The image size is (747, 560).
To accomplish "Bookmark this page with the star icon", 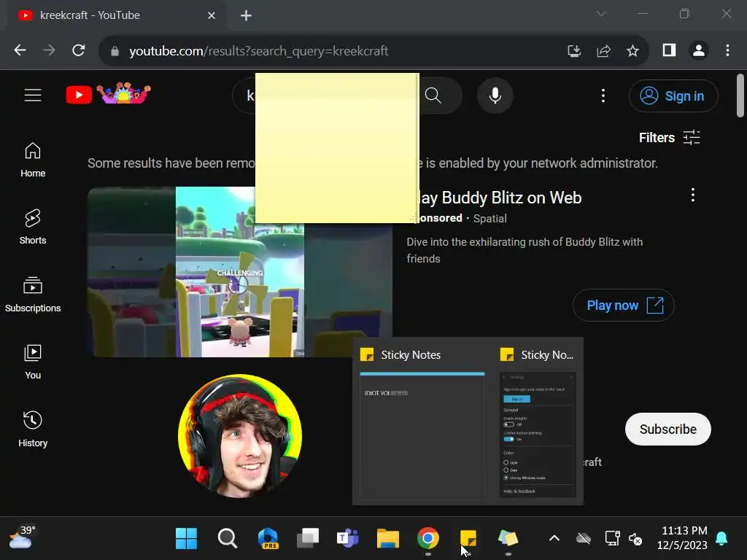I will point(632,50).
